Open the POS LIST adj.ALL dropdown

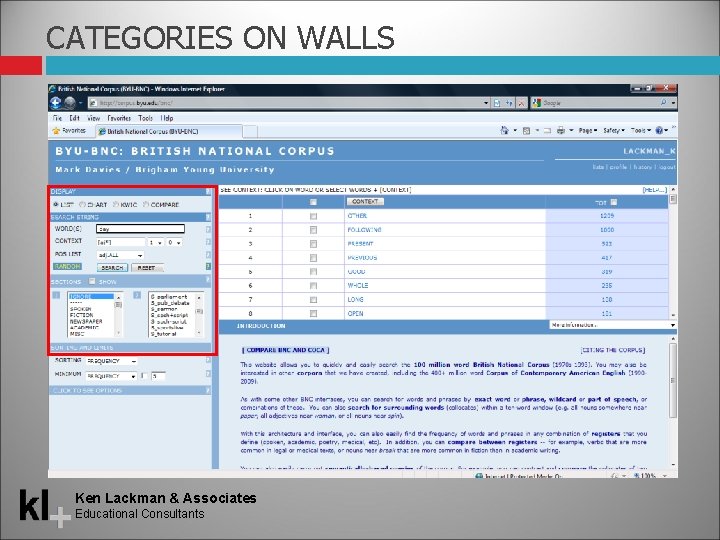pos(120,255)
